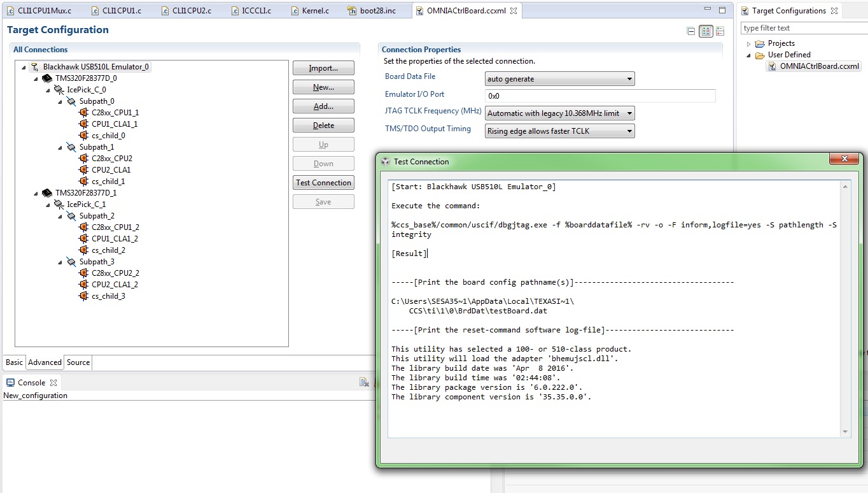
Task: Switch to the CLI1CPU2.c editor tab
Action: [187, 11]
